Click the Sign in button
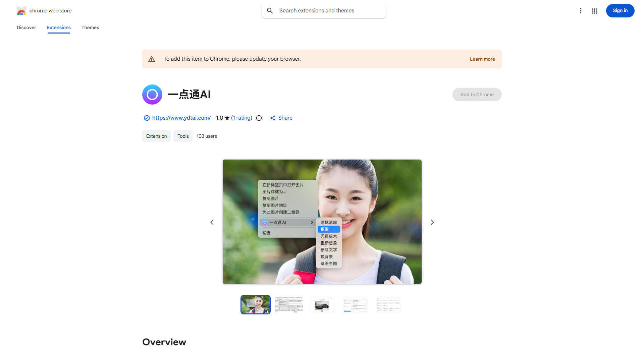The image size is (644, 362). tap(620, 10)
